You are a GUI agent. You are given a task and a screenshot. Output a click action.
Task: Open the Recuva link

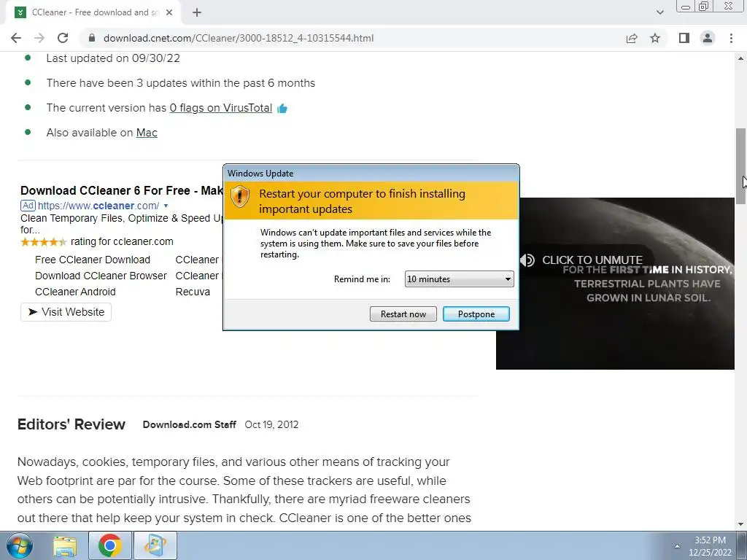tap(193, 292)
